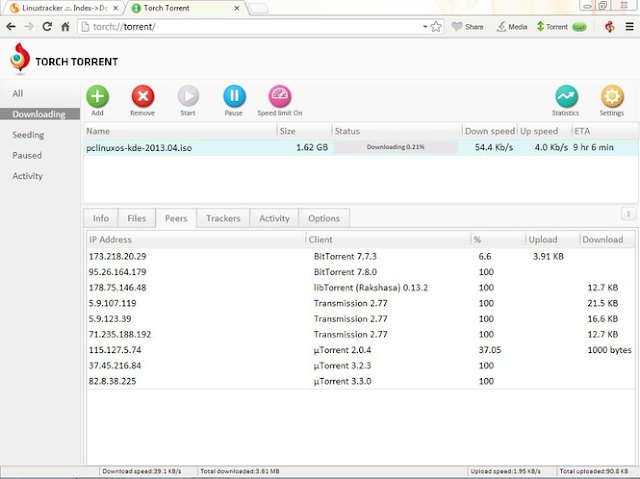Open the Media toolbar button

coord(512,27)
